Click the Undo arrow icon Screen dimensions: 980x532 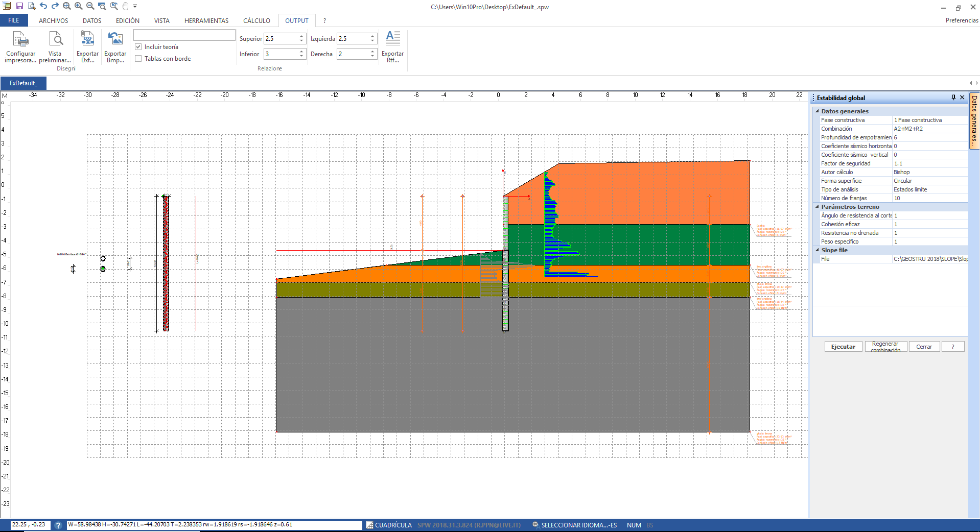point(43,6)
